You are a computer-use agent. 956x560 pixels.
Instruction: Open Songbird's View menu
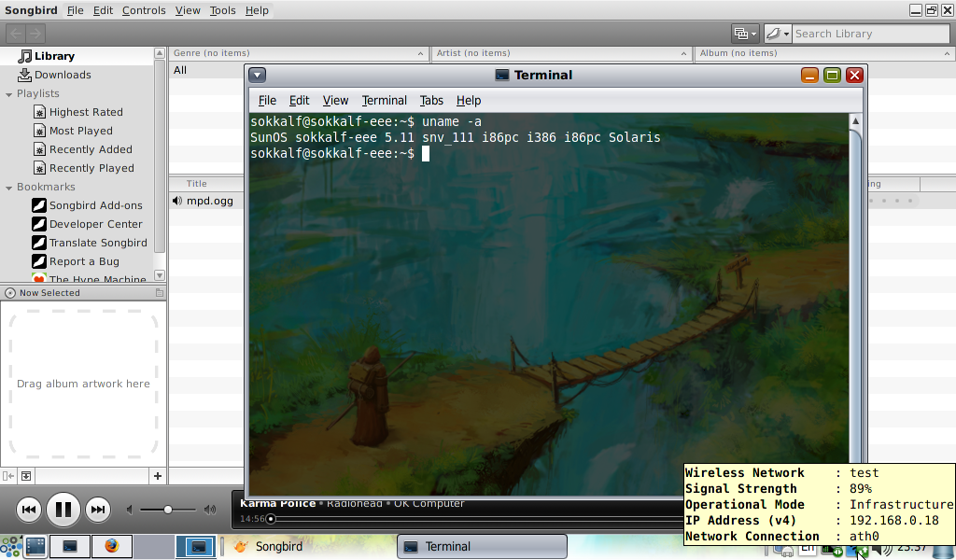point(187,10)
